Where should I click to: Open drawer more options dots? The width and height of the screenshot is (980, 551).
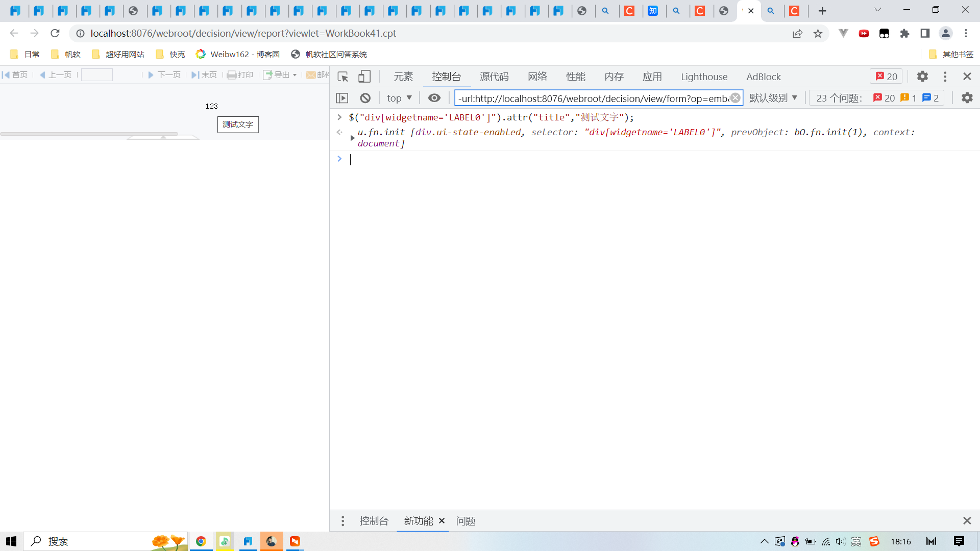pos(342,521)
